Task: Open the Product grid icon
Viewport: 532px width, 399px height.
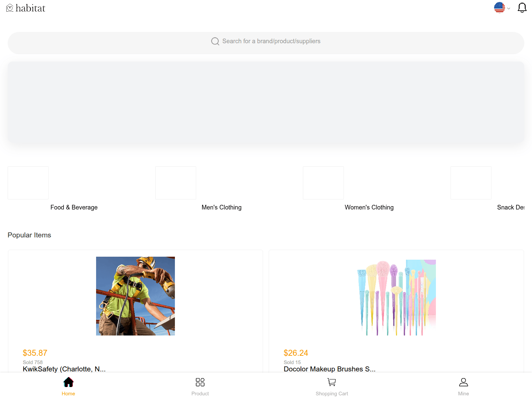Action: click(x=200, y=382)
